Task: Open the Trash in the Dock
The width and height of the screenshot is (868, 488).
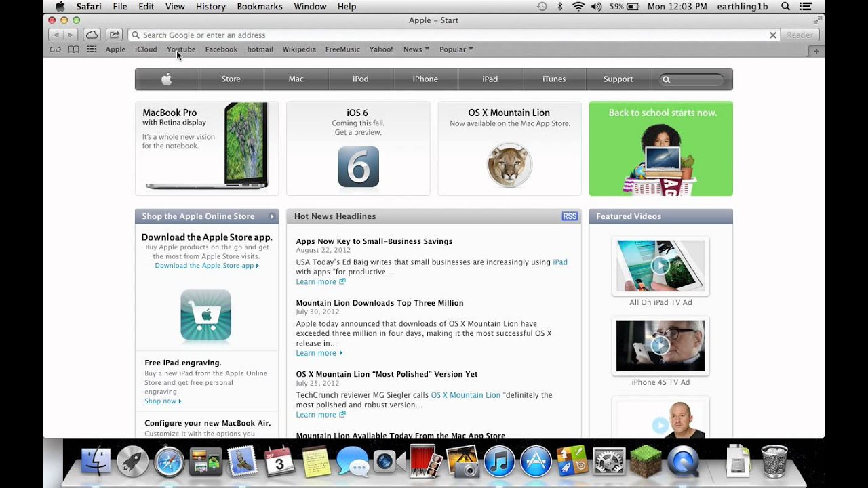Action: 774,462
